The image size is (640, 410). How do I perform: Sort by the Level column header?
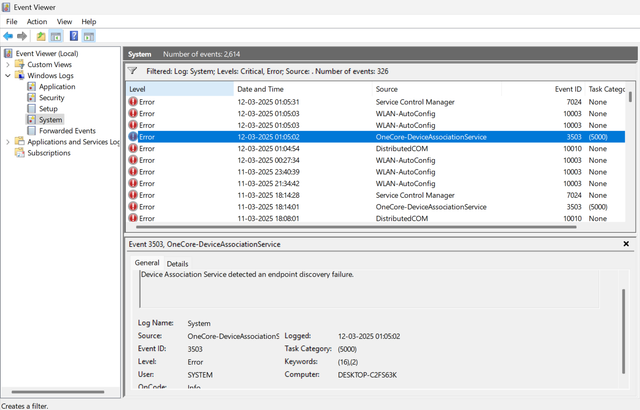click(x=180, y=89)
